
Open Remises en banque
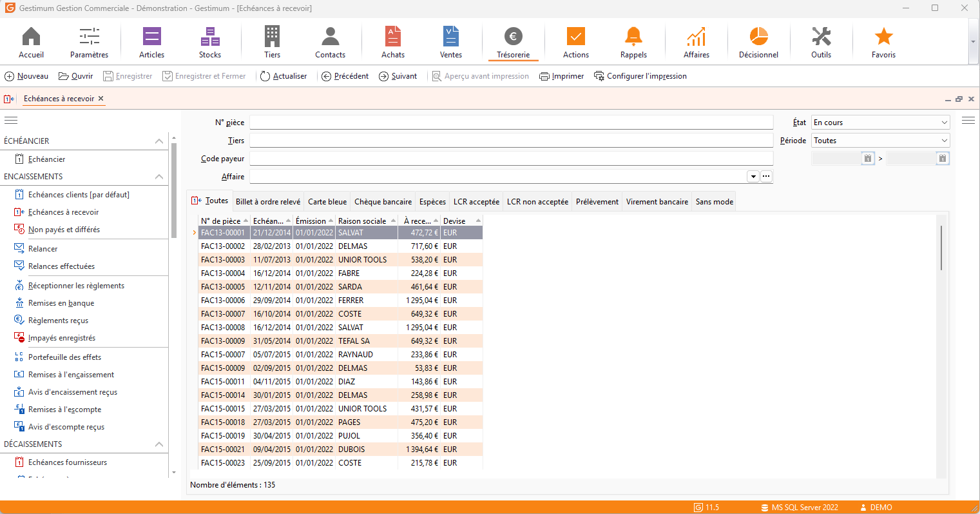point(61,303)
